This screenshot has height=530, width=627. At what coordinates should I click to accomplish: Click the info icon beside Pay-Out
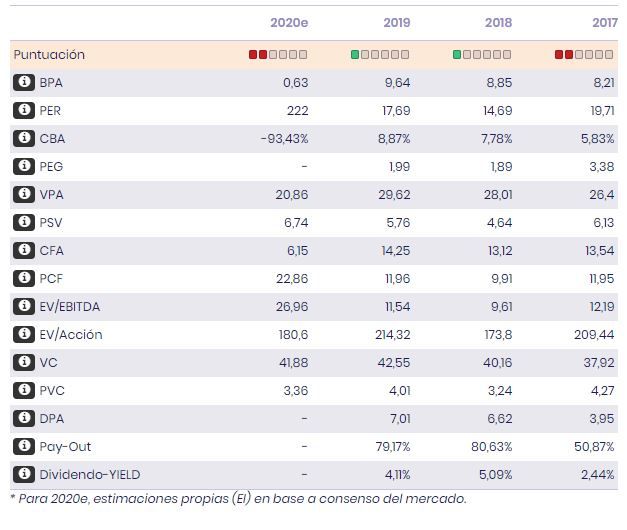(23, 447)
